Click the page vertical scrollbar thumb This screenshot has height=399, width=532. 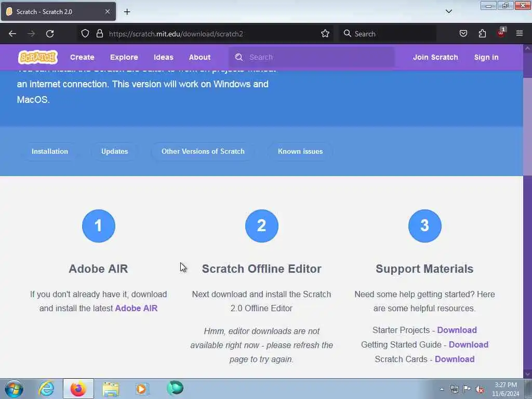(528, 127)
